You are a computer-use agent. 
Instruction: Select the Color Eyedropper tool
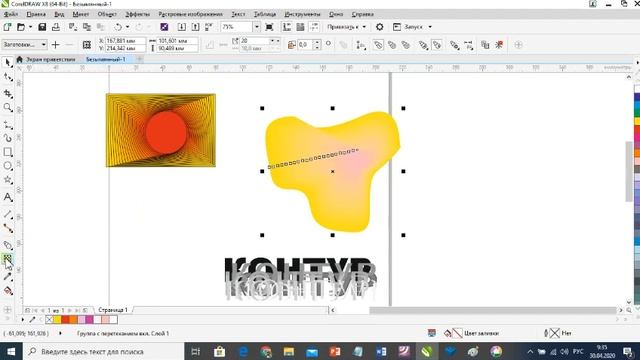(x=8, y=277)
